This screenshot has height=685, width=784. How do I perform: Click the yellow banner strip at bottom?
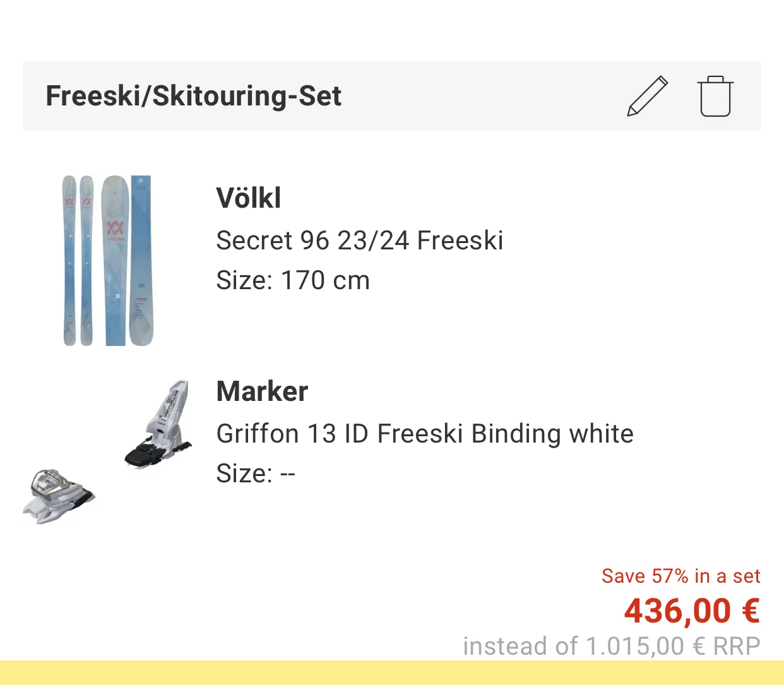pyautogui.click(x=391, y=673)
